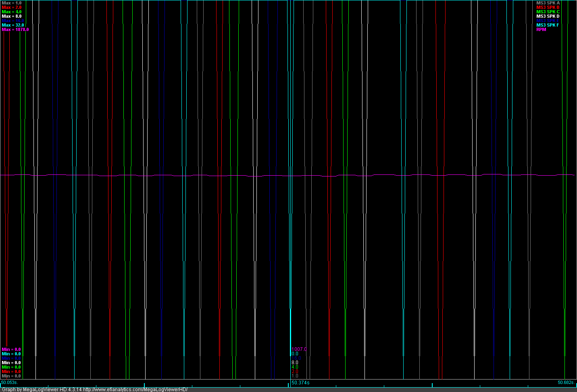
Task: Select the white MS3 SPK D legend entry
Action: coord(548,16)
